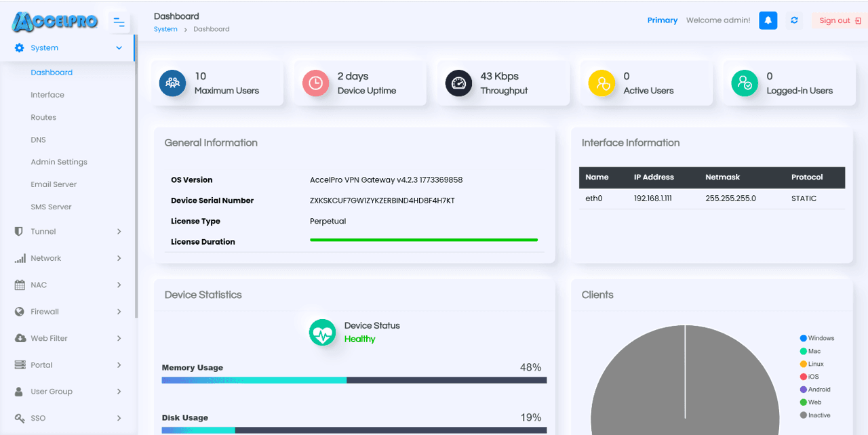Click the Device Serial Number value

click(382, 201)
